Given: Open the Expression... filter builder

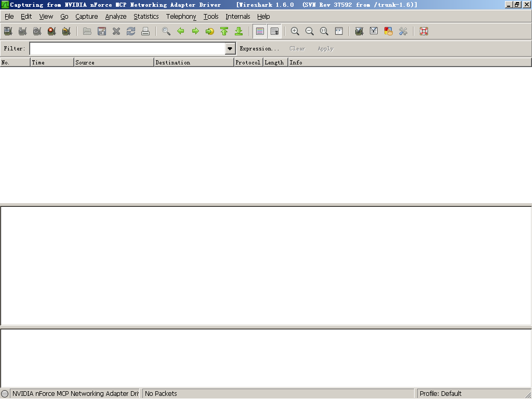Looking at the screenshot, I should (260, 48).
